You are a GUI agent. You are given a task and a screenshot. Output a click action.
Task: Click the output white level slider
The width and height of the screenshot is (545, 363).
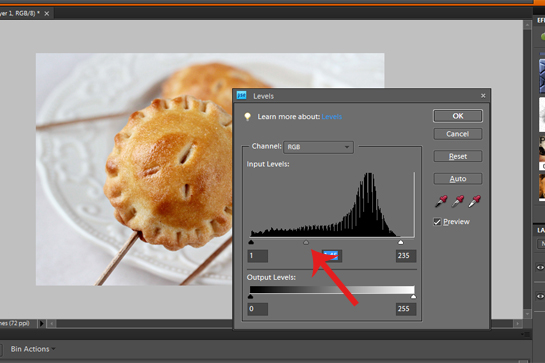click(413, 297)
